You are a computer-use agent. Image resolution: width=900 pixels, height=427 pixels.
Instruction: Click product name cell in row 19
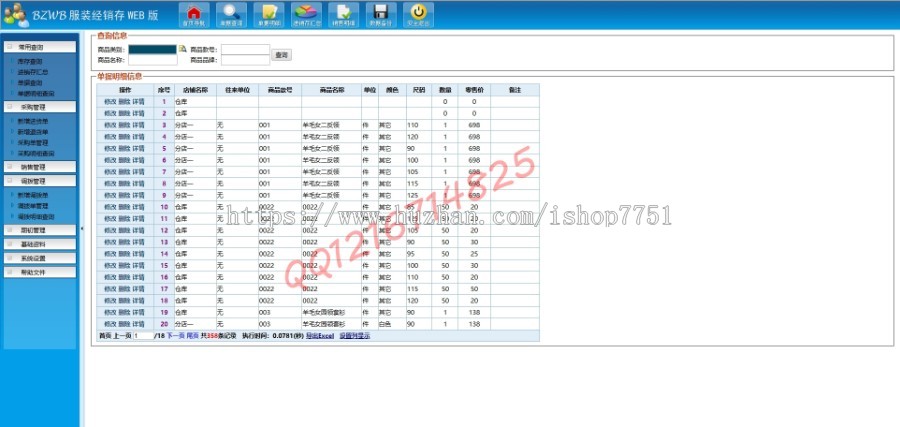pyautogui.click(x=331, y=313)
